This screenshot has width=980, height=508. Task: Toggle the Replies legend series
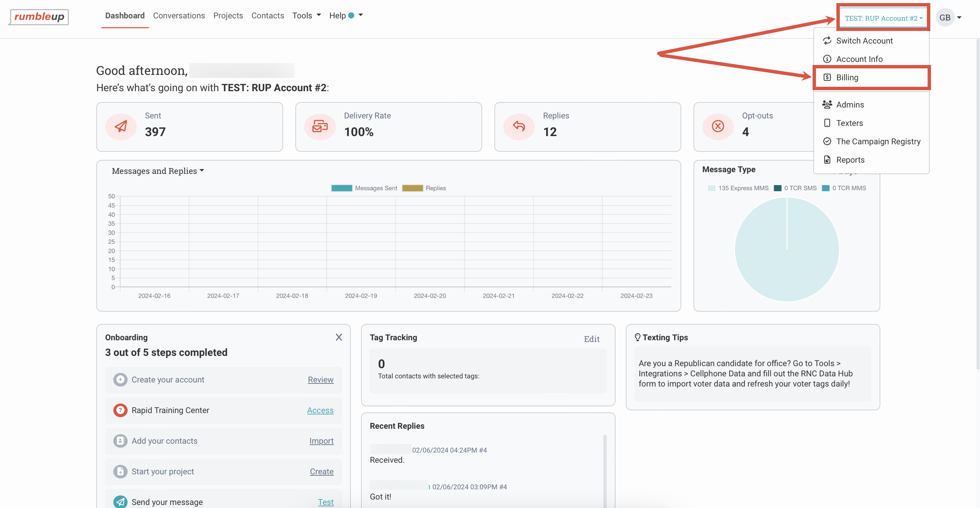(x=424, y=188)
